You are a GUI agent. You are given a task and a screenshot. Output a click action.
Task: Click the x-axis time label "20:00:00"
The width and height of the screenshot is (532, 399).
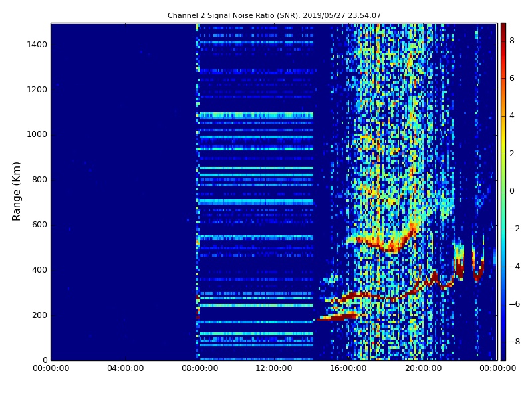(x=423, y=368)
